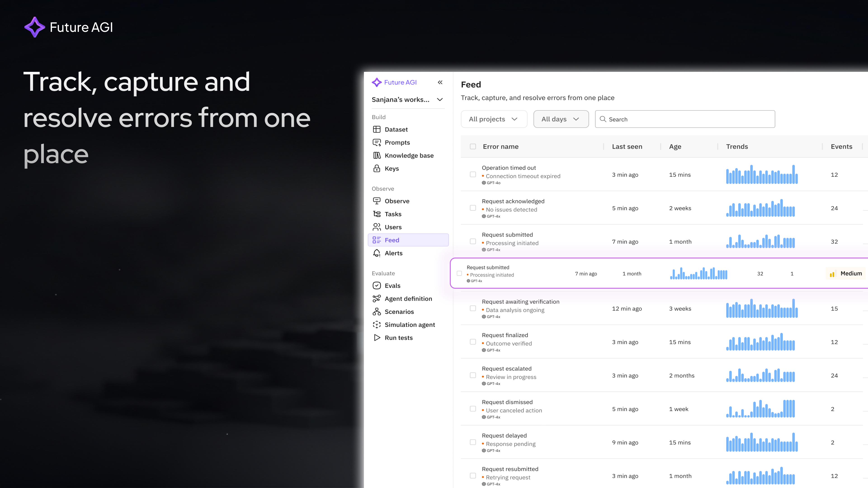Open the Scenarios menu item
The height and width of the screenshot is (488, 868).
pyautogui.click(x=399, y=312)
